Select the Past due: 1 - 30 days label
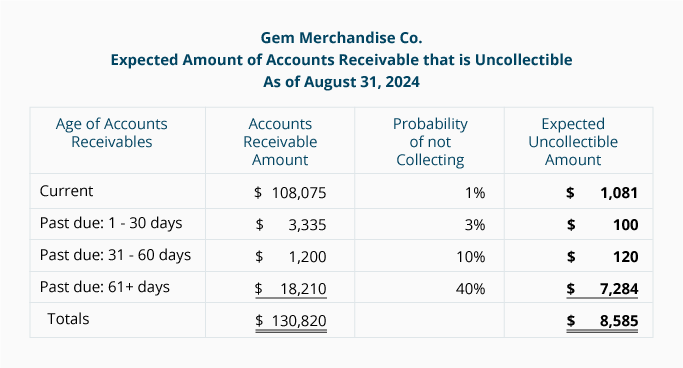This screenshot has height=368, width=683. coord(111,223)
